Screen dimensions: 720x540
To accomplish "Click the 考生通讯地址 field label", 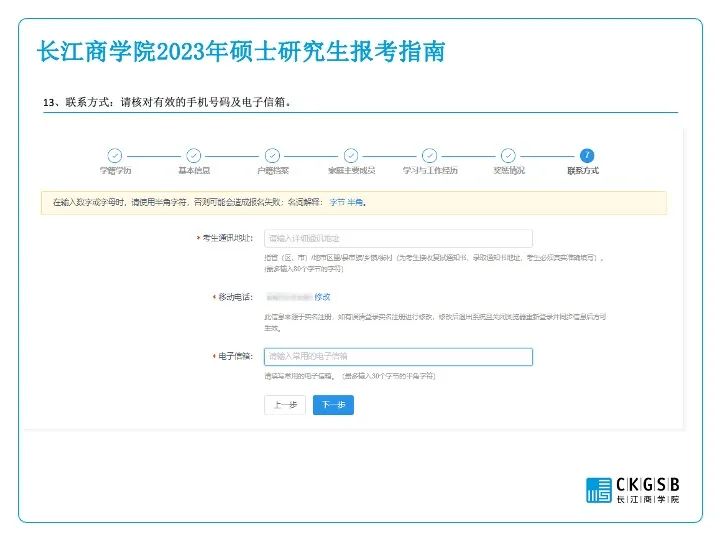I will point(227,238).
